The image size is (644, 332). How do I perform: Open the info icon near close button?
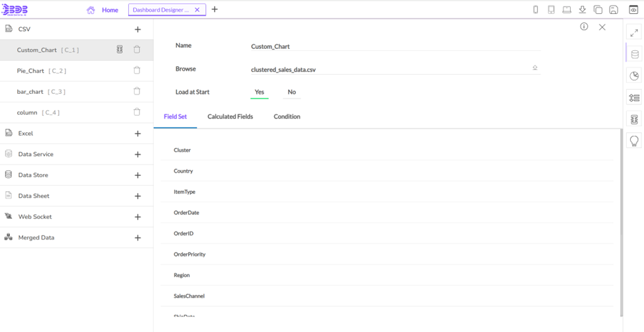[x=584, y=27]
